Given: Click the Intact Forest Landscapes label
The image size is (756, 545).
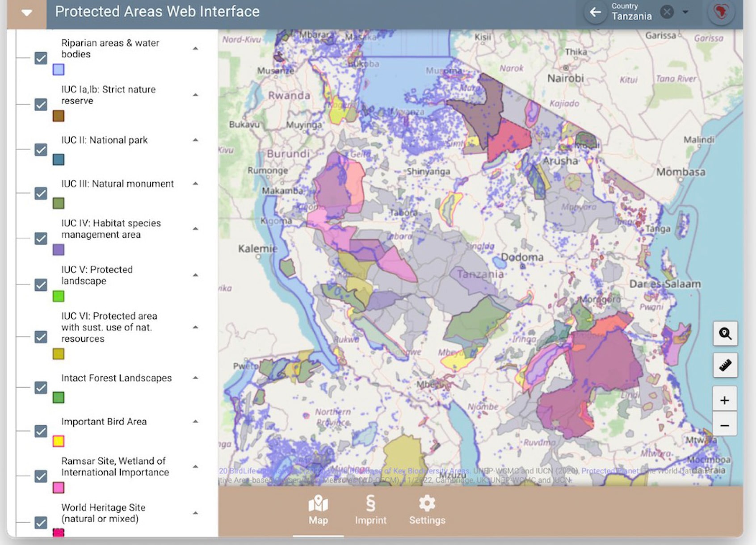Looking at the screenshot, I should [x=116, y=378].
